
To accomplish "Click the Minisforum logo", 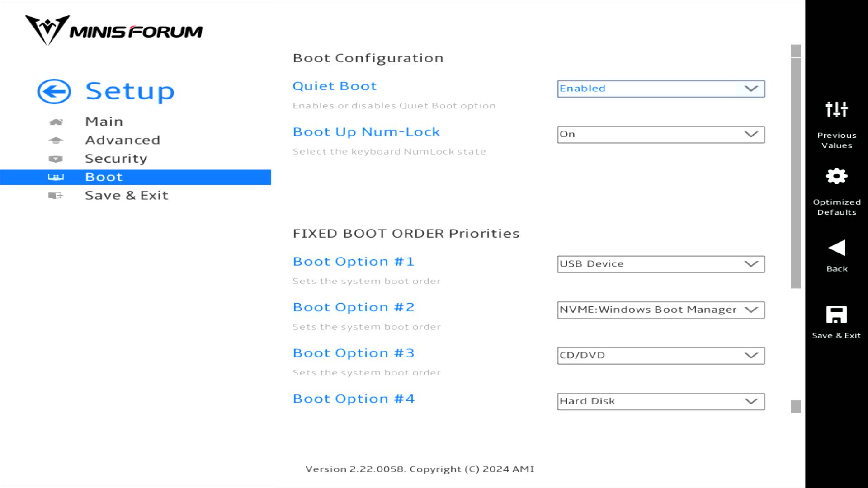I will click(x=114, y=30).
